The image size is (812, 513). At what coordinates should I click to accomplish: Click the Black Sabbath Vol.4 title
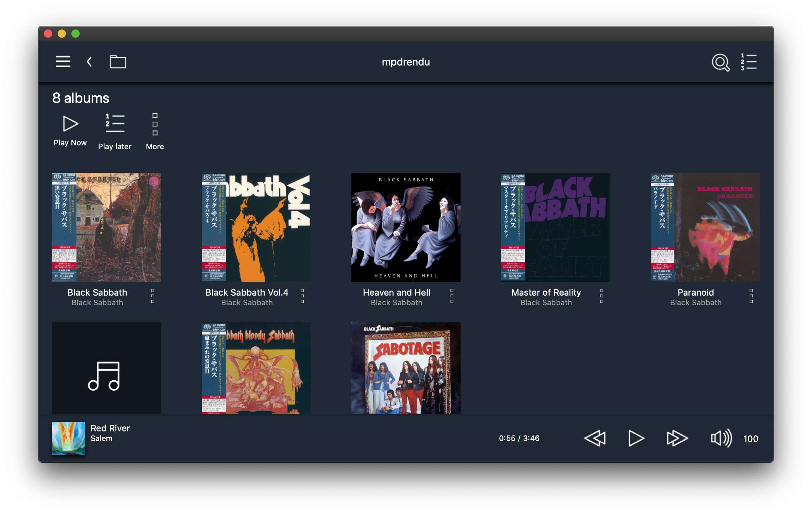[247, 292]
